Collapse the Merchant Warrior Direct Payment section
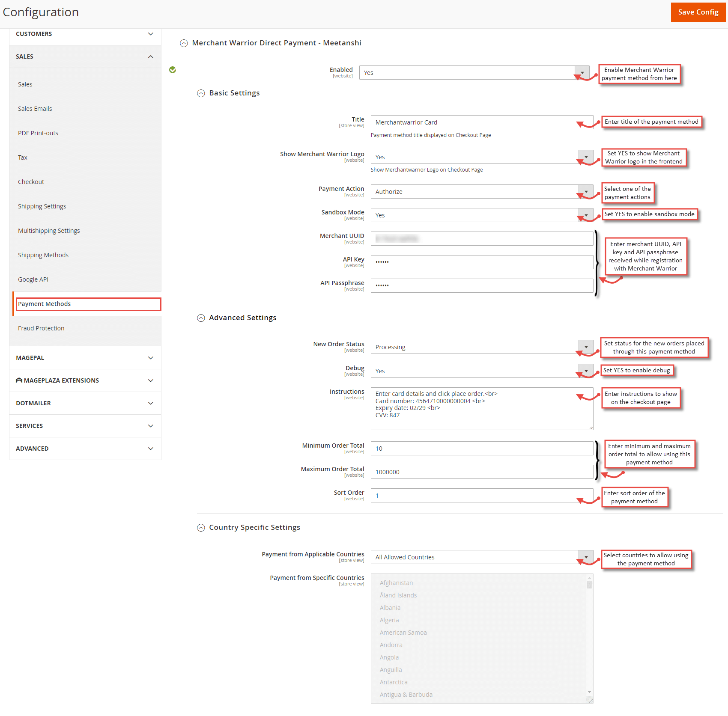This screenshot has width=728, height=716. (184, 43)
